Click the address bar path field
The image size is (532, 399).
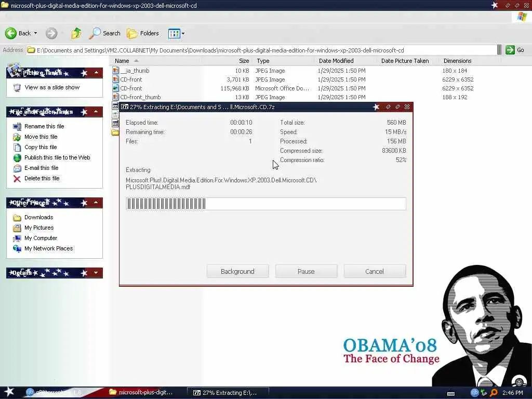point(261,50)
